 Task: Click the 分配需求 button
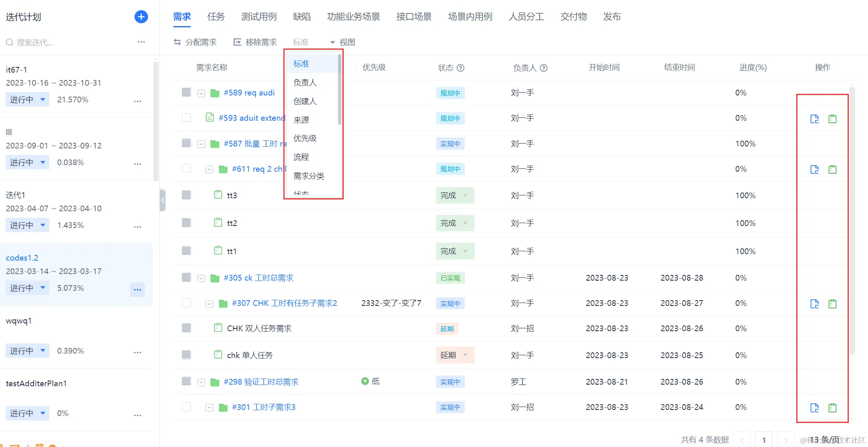tap(195, 42)
